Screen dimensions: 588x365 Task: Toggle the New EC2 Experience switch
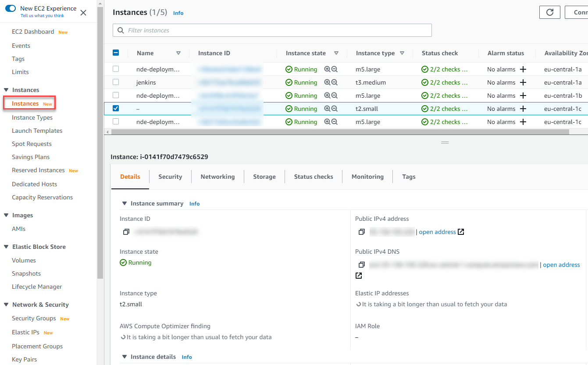(x=11, y=8)
